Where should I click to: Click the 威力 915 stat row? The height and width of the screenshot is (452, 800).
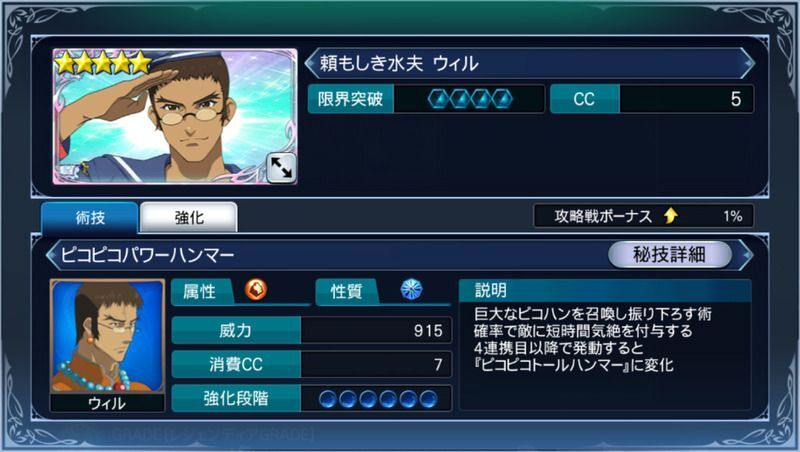pos(312,331)
